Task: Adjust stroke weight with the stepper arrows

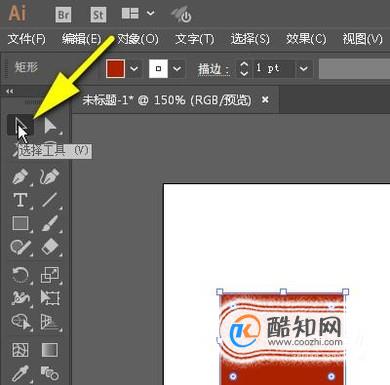Action: pyautogui.click(x=244, y=69)
